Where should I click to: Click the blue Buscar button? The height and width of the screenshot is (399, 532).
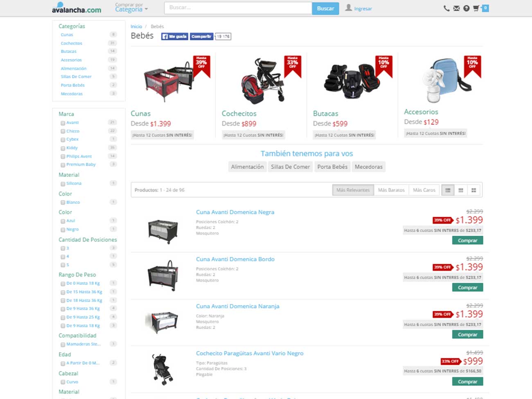pos(325,8)
